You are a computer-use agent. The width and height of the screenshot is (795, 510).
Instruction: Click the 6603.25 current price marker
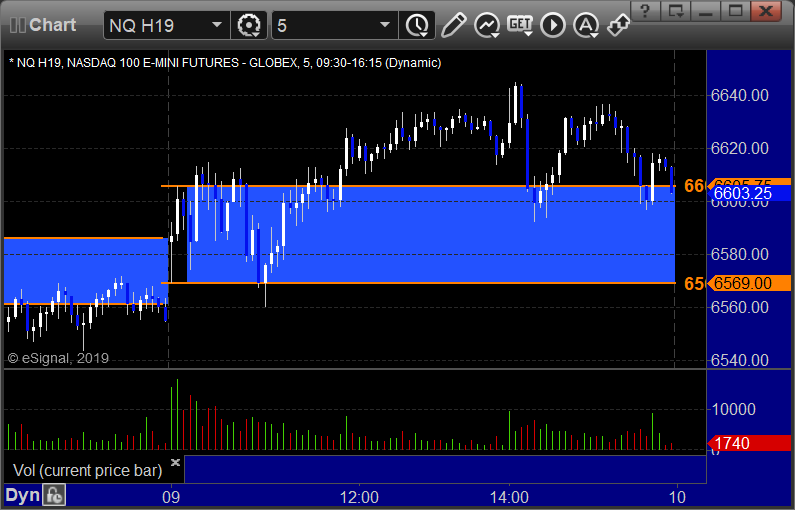[749, 193]
